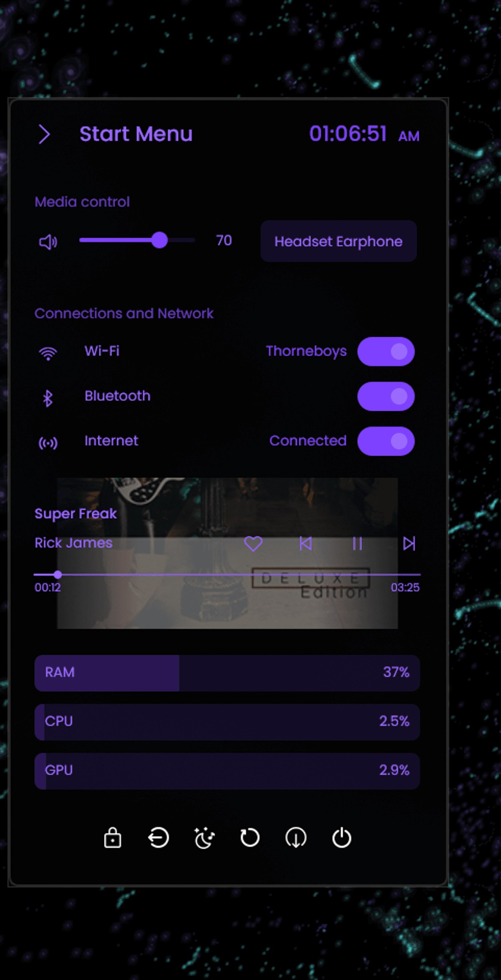This screenshot has width=501, height=980.
Task: Click the RAM usage bar
Action: [227, 673]
